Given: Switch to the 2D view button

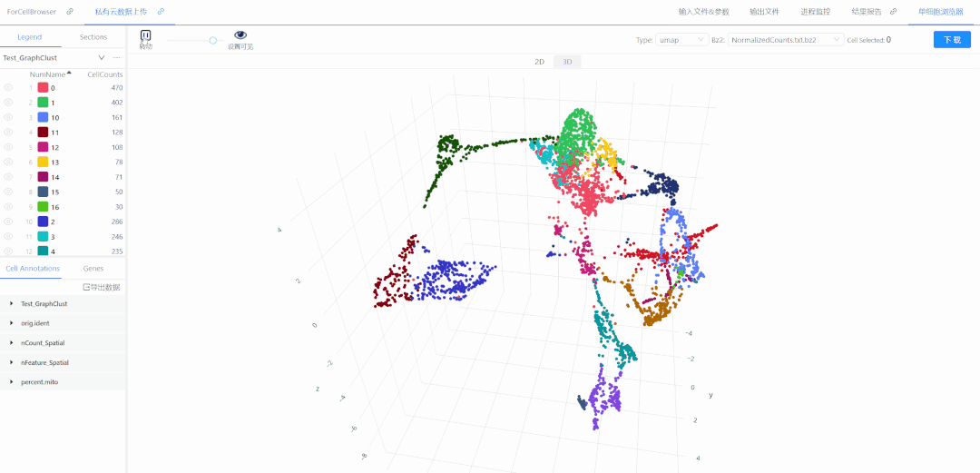Looking at the screenshot, I should coord(539,62).
